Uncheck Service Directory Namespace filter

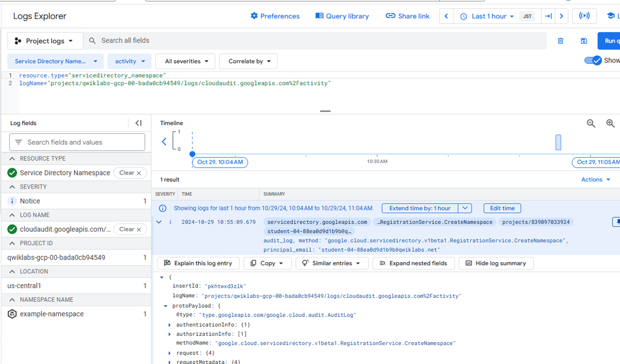(12, 173)
